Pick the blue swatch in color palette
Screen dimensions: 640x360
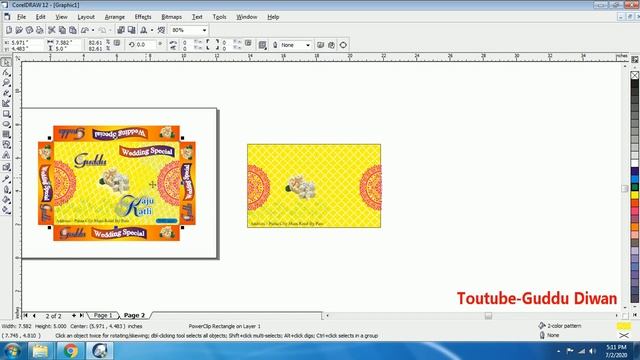click(x=635, y=179)
